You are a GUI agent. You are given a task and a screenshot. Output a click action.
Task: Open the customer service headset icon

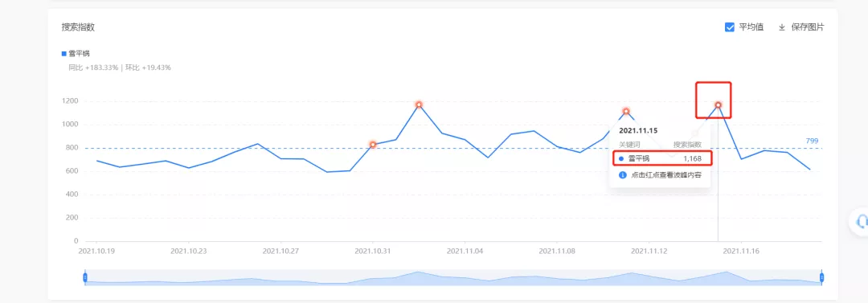click(x=861, y=223)
